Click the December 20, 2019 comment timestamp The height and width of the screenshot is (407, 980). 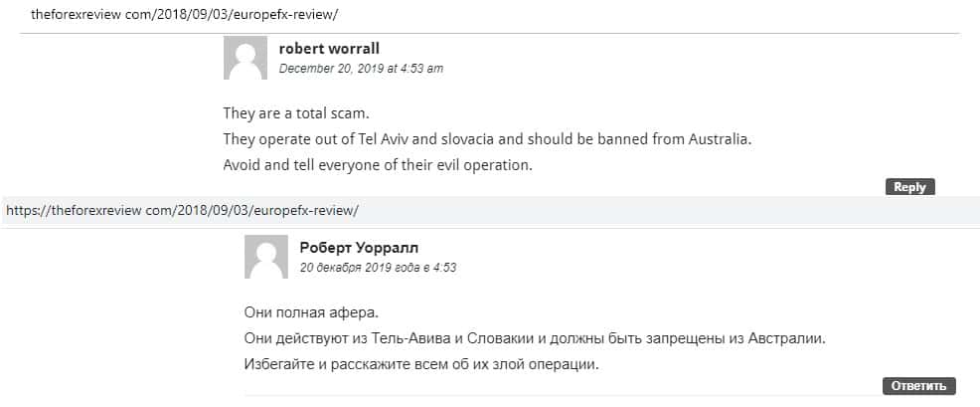pos(361,69)
